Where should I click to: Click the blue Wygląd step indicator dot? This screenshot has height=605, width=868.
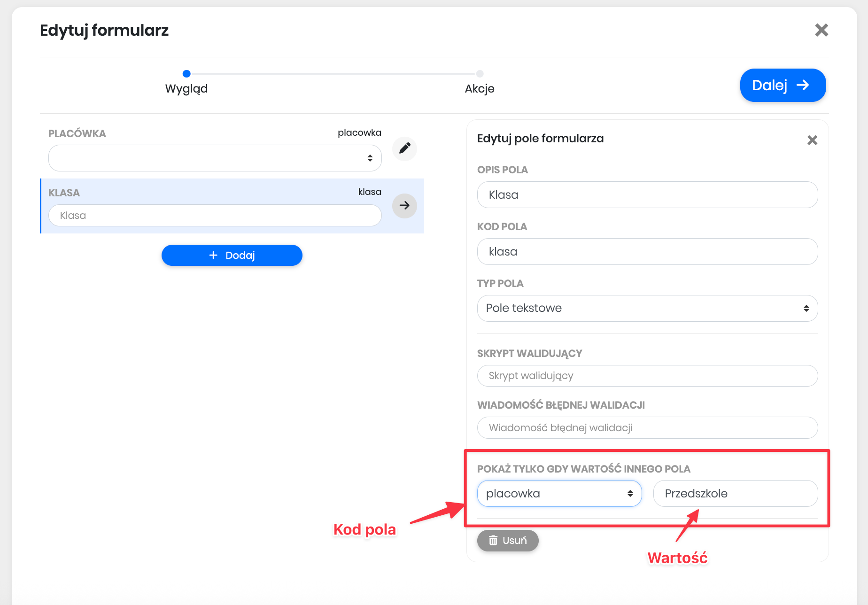[186, 74]
